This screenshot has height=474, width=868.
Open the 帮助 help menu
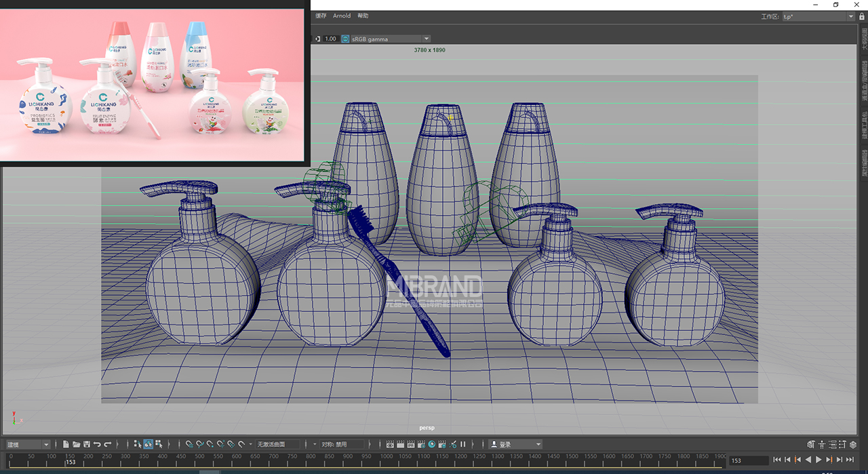tap(363, 16)
